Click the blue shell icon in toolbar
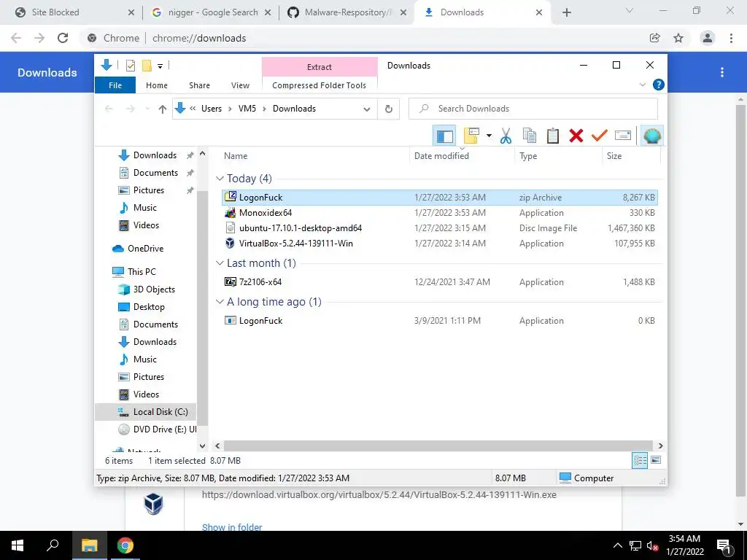747x560 pixels. [x=651, y=136]
